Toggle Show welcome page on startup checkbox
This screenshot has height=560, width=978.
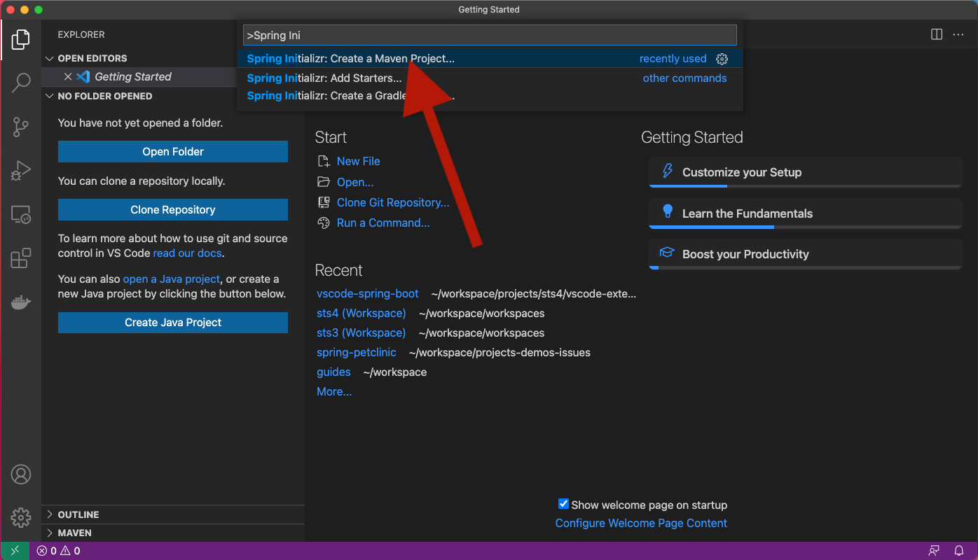pos(563,504)
